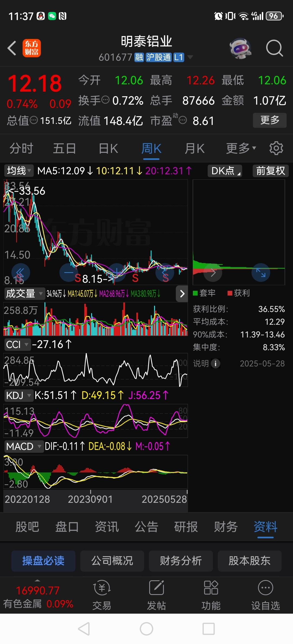Open the 交易 trade icon
This screenshot has height=644, width=293.
(102, 595)
